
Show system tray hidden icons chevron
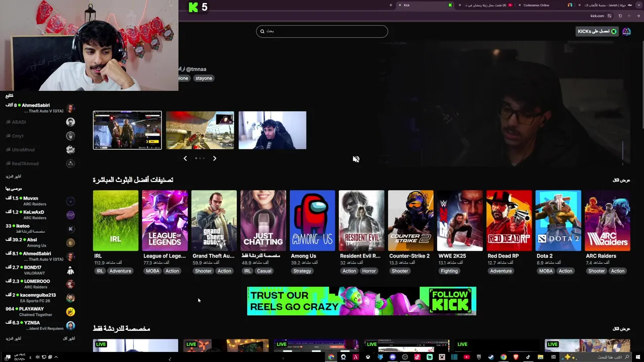(56, 357)
